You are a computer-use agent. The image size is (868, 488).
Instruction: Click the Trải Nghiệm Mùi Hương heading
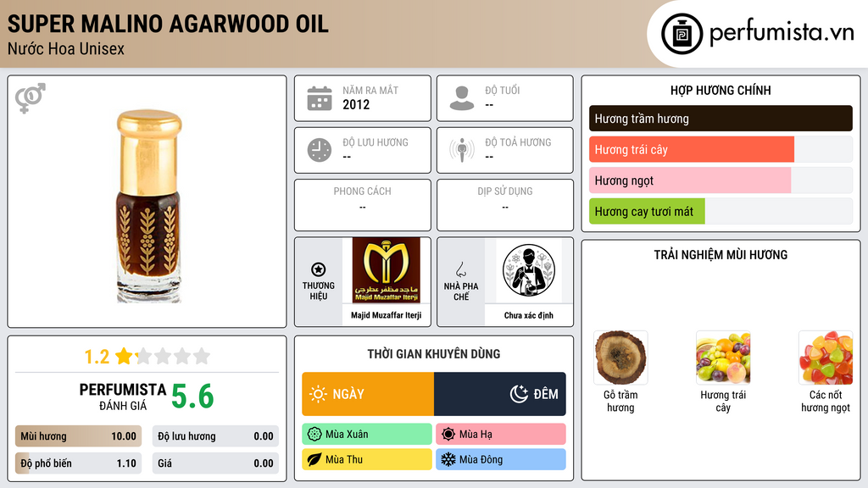click(721, 254)
